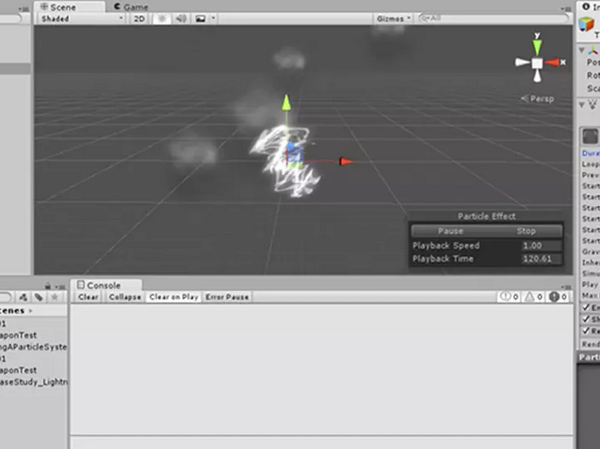This screenshot has width=600, height=450.
Task: Click the GameObject cube icon in Inspector
Action: click(x=586, y=24)
